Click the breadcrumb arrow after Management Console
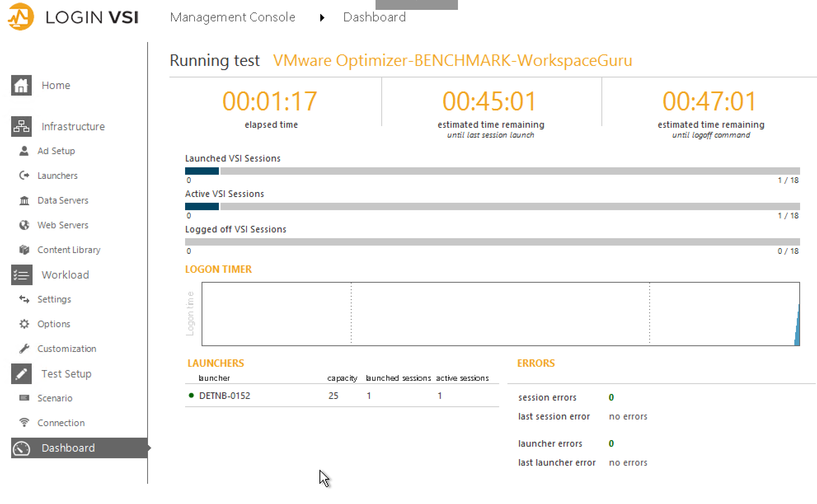Screen dimensions: 817x504 [322, 18]
